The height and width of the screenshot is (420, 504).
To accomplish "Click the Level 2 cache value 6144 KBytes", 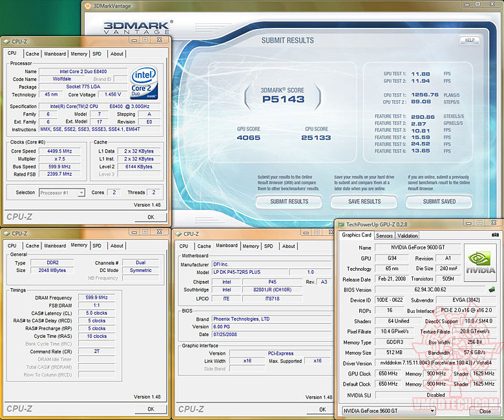I will (x=139, y=167).
